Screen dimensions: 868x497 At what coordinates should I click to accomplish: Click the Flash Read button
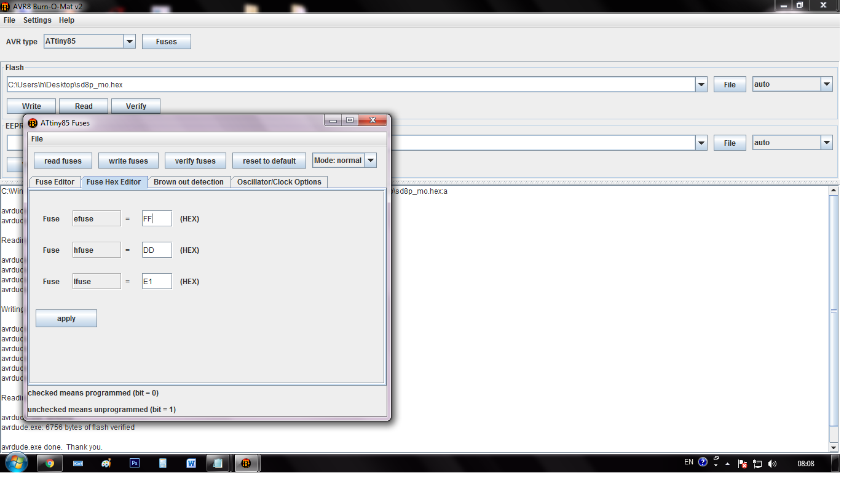coord(84,106)
